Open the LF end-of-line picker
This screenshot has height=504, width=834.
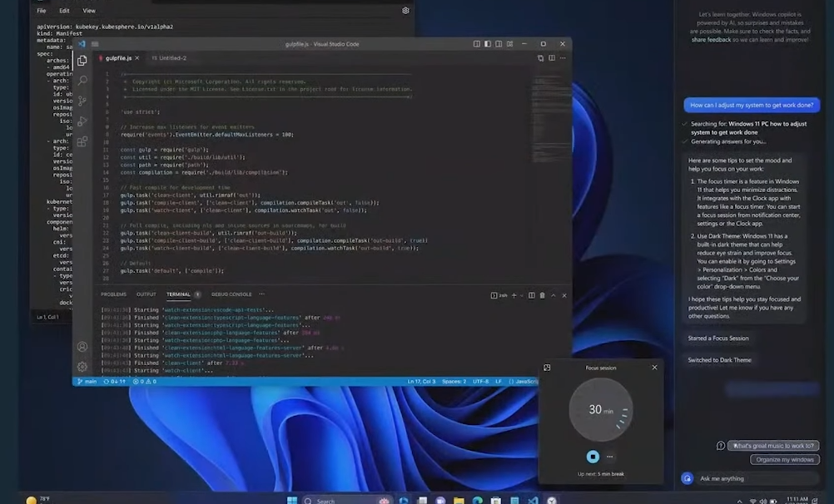[x=499, y=381]
